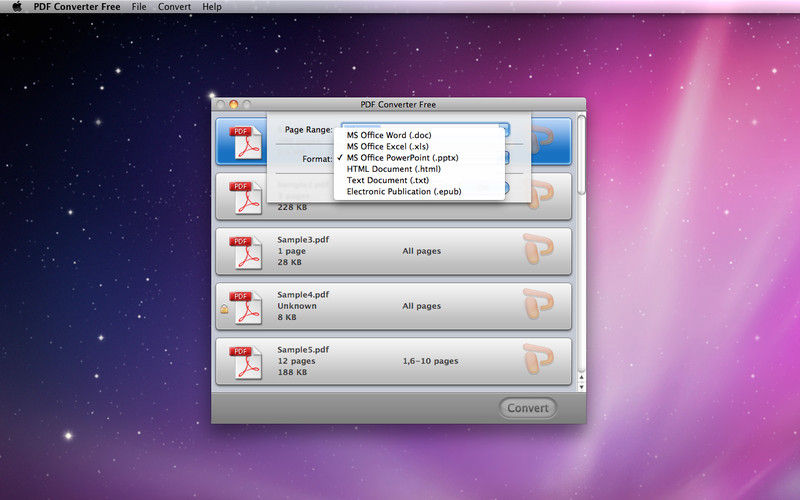This screenshot has height=500, width=800.
Task: Click the '28 KB' size of Sample3.pdf
Action: (289, 262)
